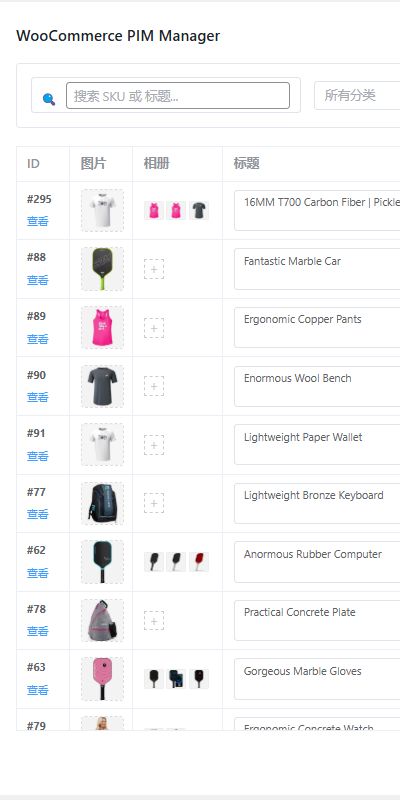The image size is (400, 800).
Task: Select the pink tank top image for #89
Action: (x=102, y=328)
